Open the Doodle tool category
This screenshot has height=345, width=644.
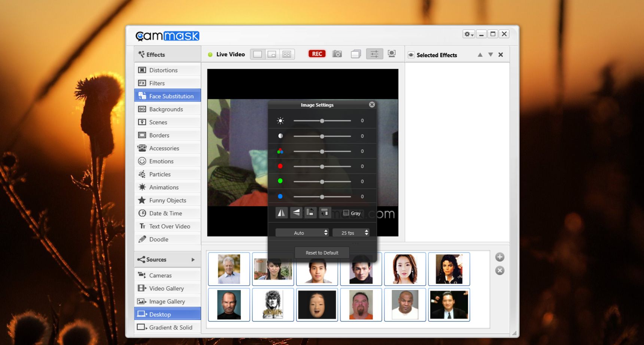[x=167, y=239]
